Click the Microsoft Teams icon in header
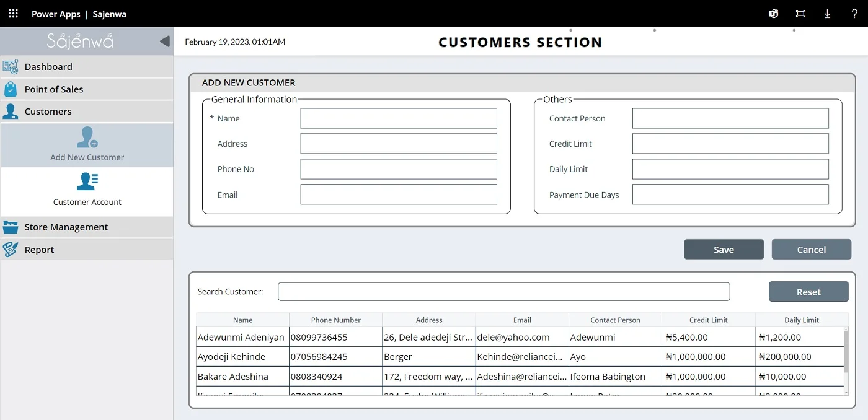Screen dimensions: 868x420 (x=774, y=14)
